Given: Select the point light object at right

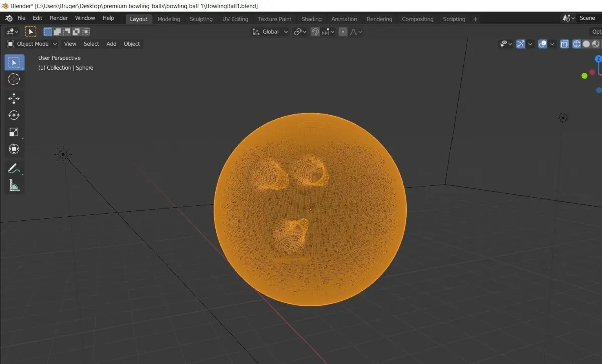Looking at the screenshot, I should (x=563, y=118).
